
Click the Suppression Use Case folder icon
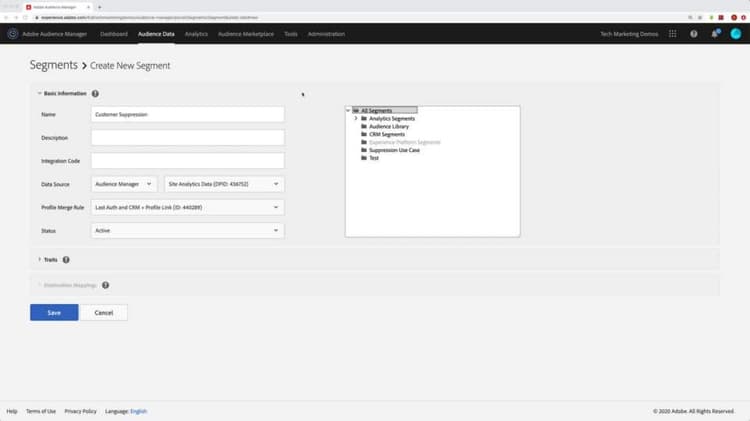click(x=364, y=150)
